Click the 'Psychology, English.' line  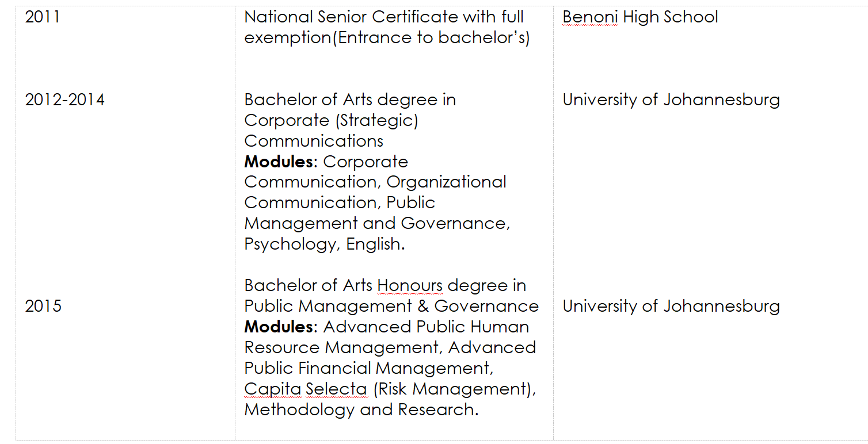pos(325,244)
